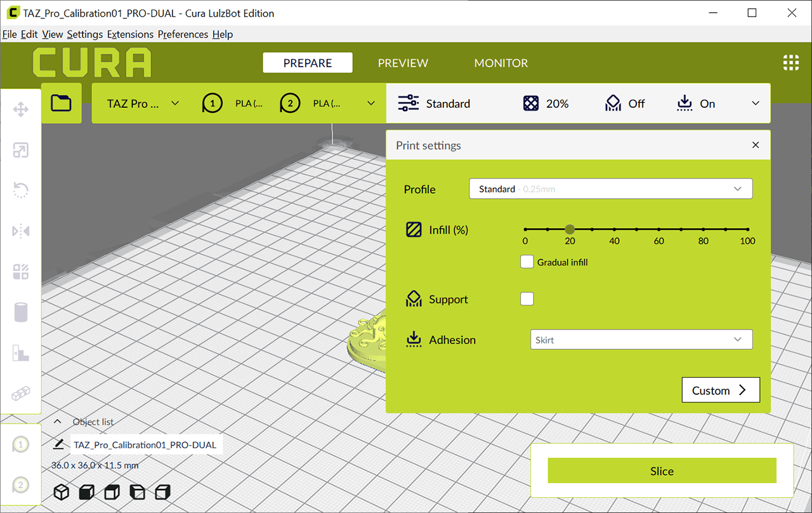Open the Adhesion Skirt dropdown
This screenshot has height=513, width=812.
tap(641, 340)
